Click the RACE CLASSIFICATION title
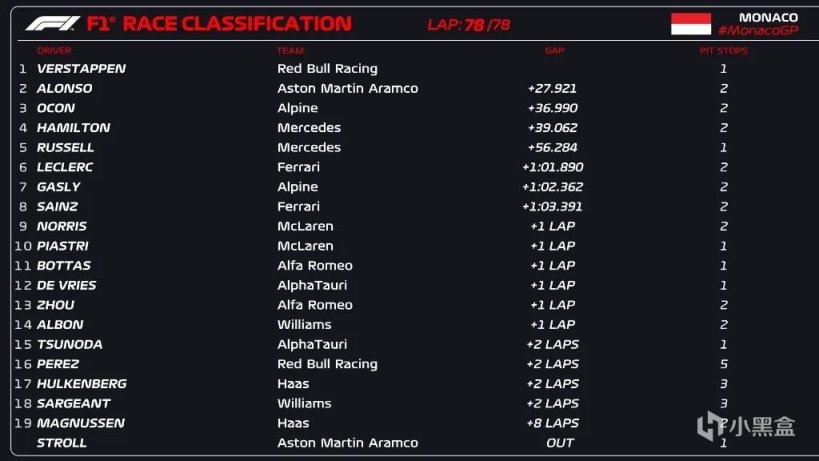This screenshot has width=819, height=461. click(236, 24)
